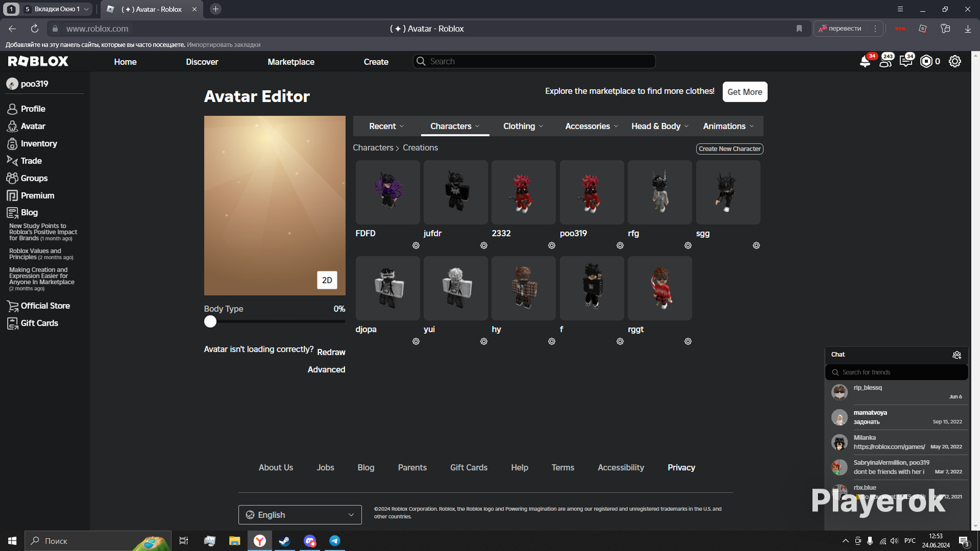Expand the Characters dropdown tab
The width and height of the screenshot is (980, 551).
coord(455,126)
